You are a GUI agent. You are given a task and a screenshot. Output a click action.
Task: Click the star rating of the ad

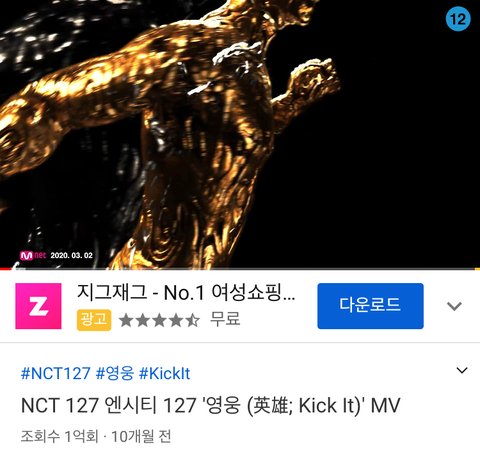pyautogui.click(x=159, y=320)
